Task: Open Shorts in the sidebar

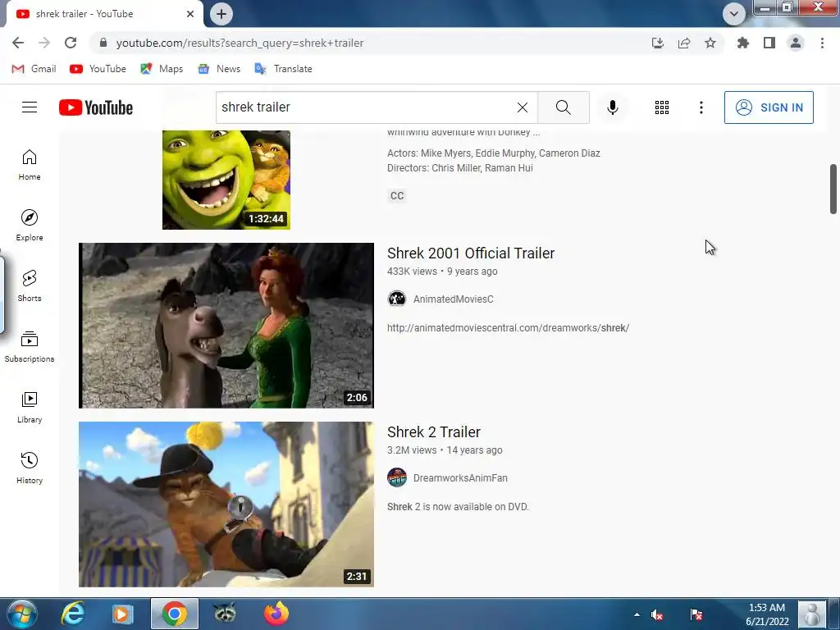Action: 30,286
